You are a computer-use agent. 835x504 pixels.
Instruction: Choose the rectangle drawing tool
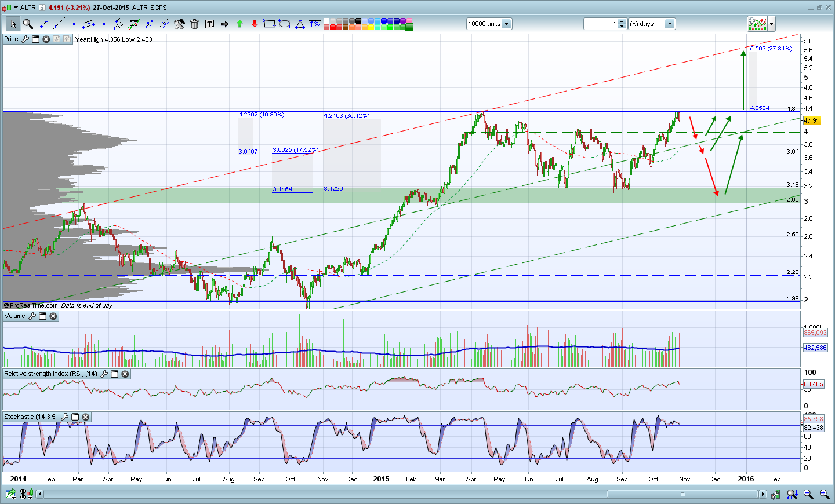click(x=270, y=24)
